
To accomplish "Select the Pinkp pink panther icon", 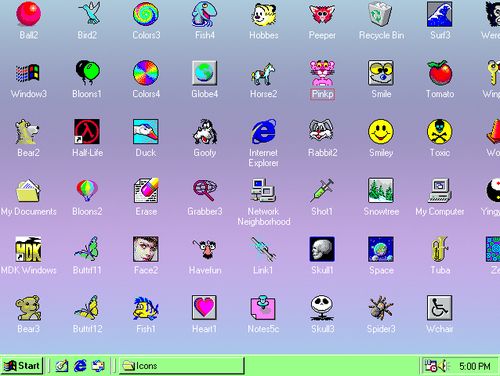I will click(322, 73).
